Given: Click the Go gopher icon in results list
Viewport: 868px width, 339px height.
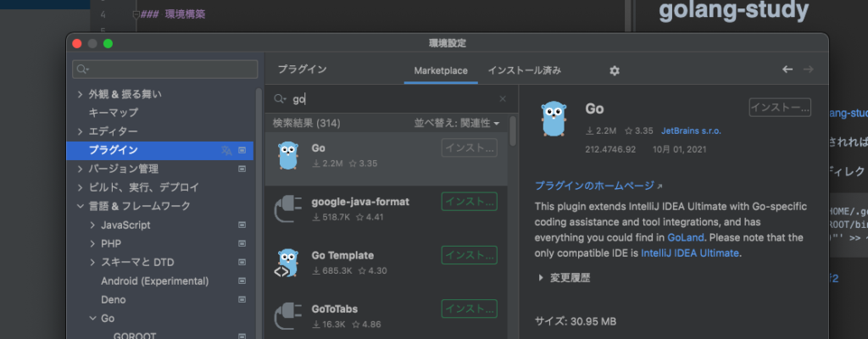Looking at the screenshot, I should point(287,156).
